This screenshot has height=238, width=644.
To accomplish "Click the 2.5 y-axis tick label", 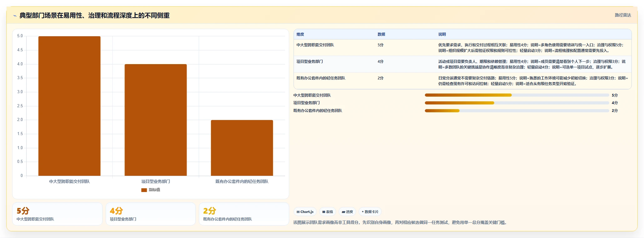I will [x=20, y=106].
